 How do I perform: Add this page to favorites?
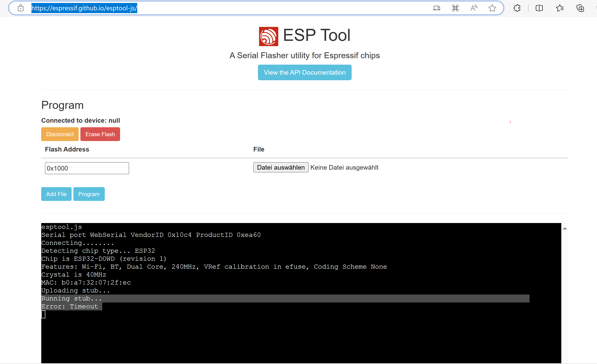[492, 8]
